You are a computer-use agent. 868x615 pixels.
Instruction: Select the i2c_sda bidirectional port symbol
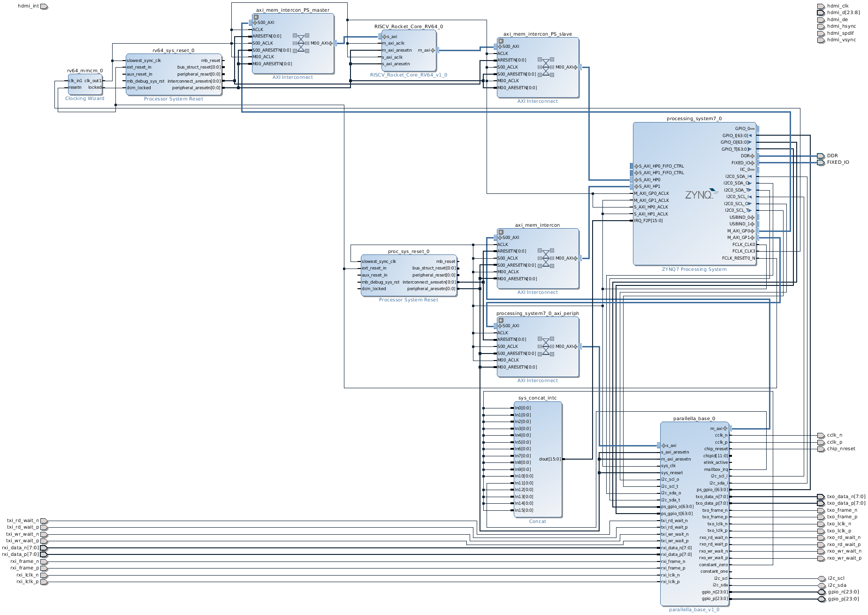pos(822,585)
